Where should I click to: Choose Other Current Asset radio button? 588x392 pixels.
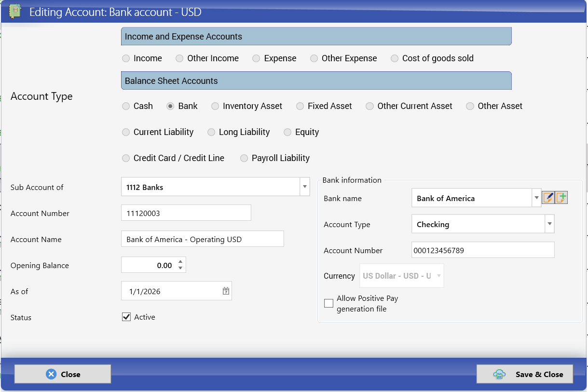369,106
